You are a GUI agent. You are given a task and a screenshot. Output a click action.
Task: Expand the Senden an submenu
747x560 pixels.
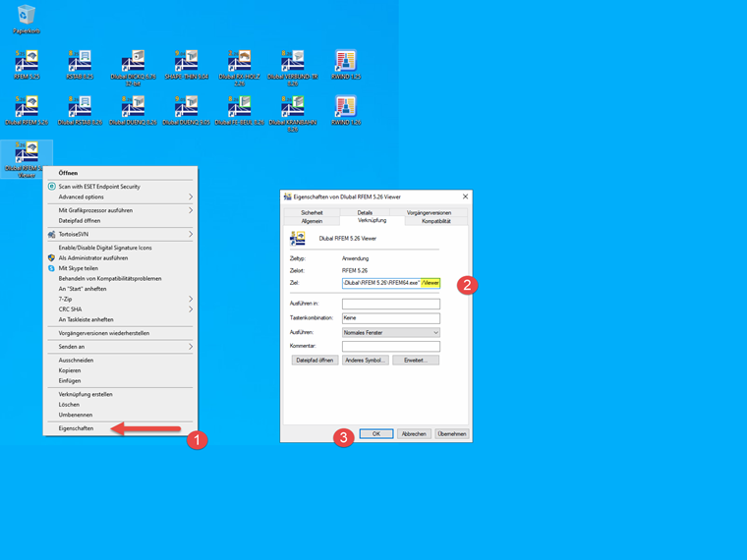pyautogui.click(x=120, y=347)
